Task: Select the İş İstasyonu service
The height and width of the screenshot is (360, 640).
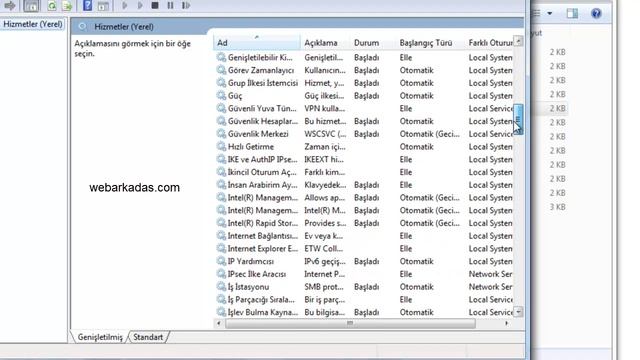Action: pos(363,287)
